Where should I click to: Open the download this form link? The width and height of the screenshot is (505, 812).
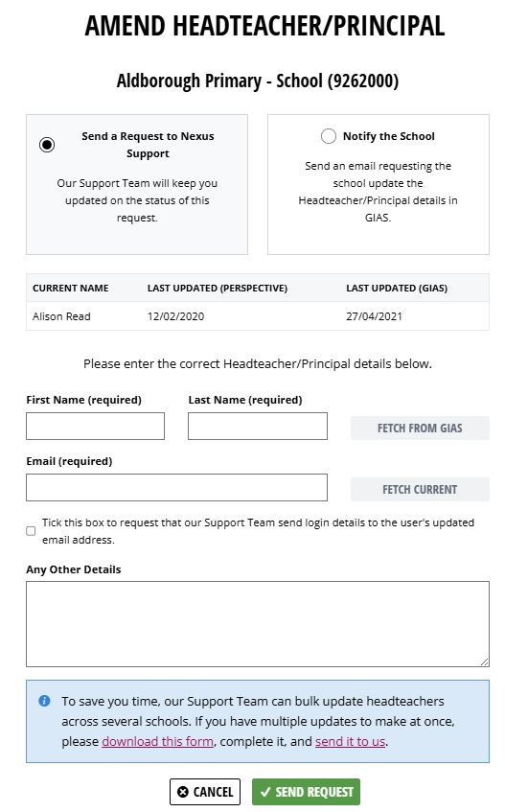[158, 742]
